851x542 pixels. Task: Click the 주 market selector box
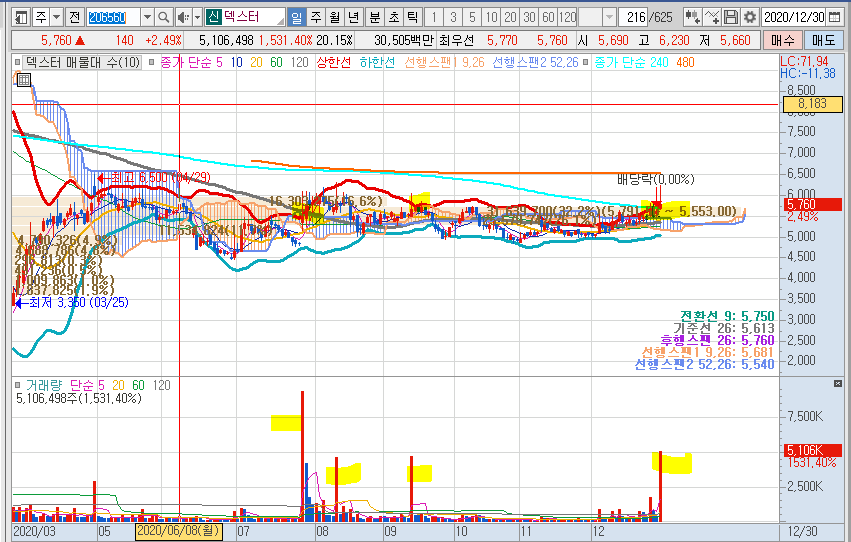coord(42,18)
